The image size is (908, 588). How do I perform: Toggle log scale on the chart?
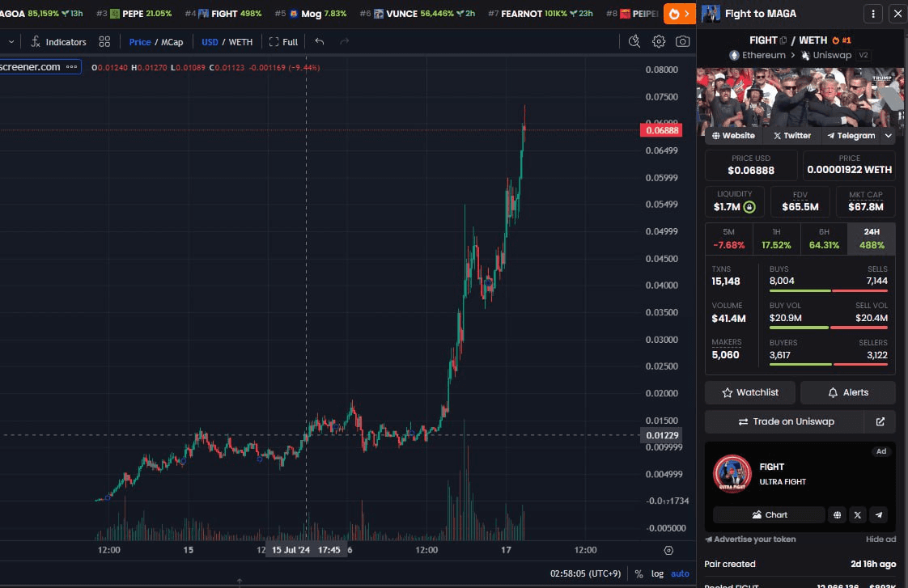point(657,573)
